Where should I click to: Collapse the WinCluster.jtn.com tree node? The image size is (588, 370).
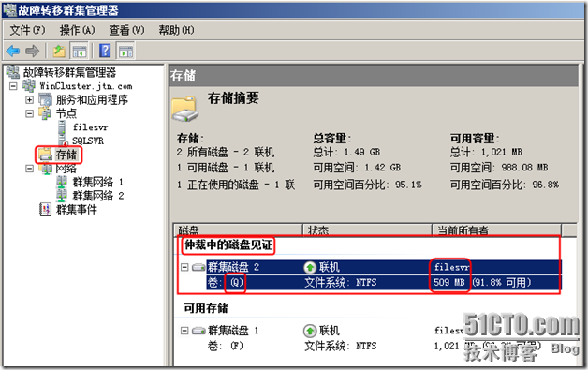13,86
